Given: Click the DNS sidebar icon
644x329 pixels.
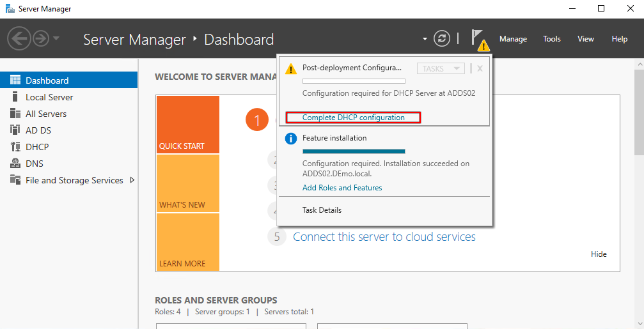Looking at the screenshot, I should click(15, 164).
